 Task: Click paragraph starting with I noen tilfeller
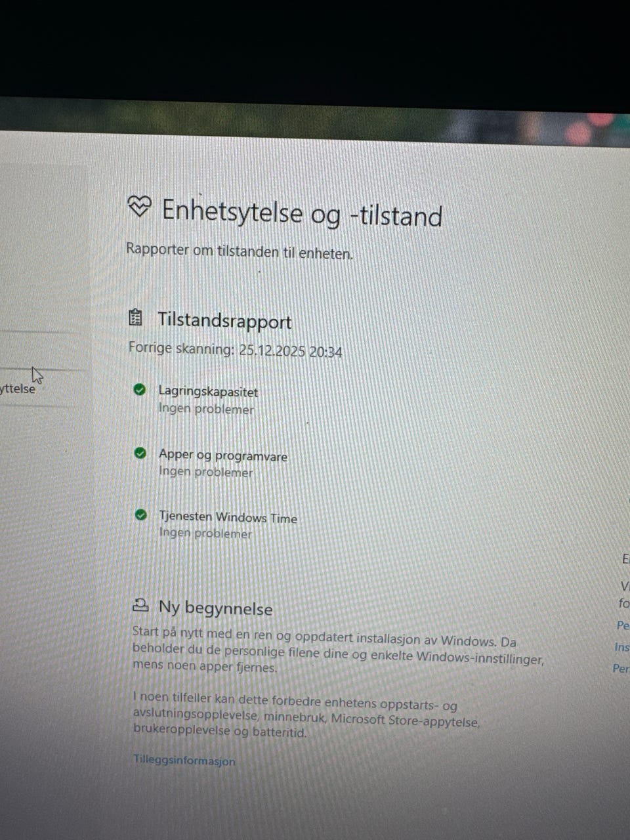306,715
